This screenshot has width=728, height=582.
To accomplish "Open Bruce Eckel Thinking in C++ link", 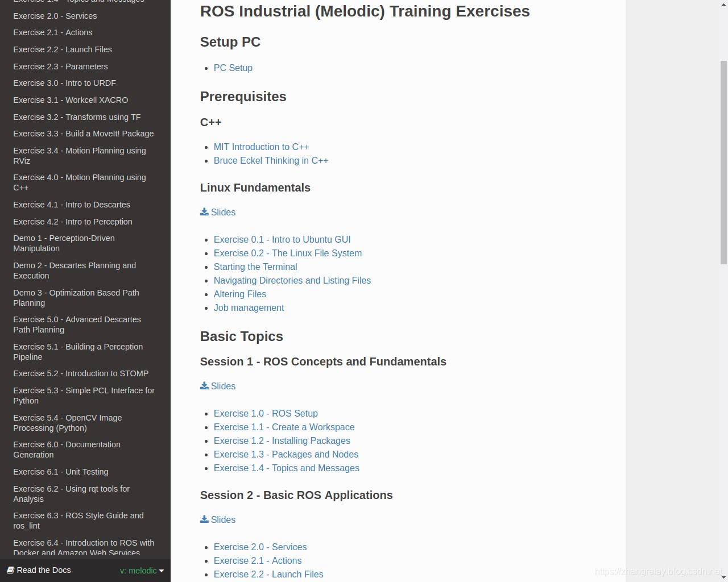I will (271, 160).
